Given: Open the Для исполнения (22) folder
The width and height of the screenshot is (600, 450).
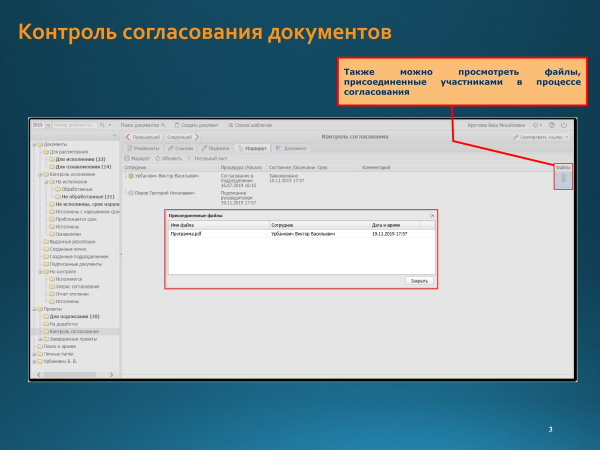Looking at the screenshot, I should pyautogui.click(x=81, y=159).
